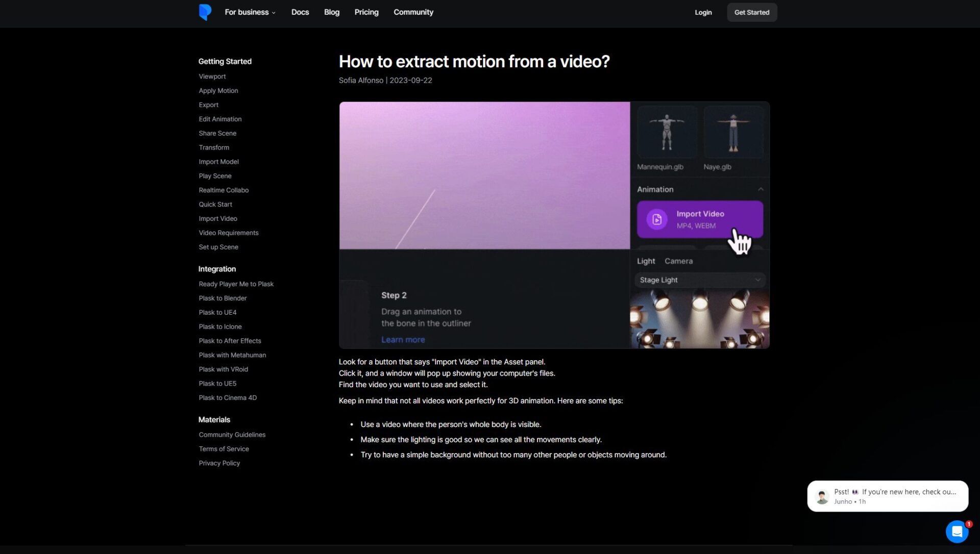The height and width of the screenshot is (554, 980).
Task: Open the chat messenger bubble icon
Action: (957, 532)
